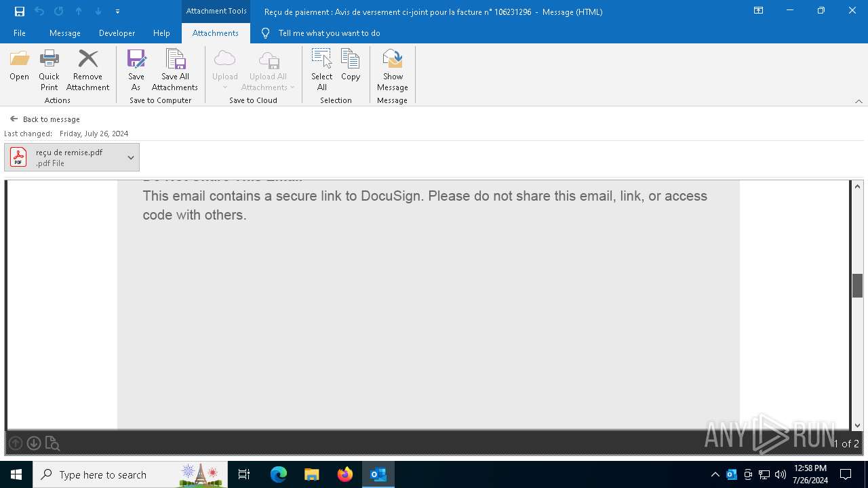The width and height of the screenshot is (868, 488).
Task: Go to next item with the down arrow
Action: (98, 12)
